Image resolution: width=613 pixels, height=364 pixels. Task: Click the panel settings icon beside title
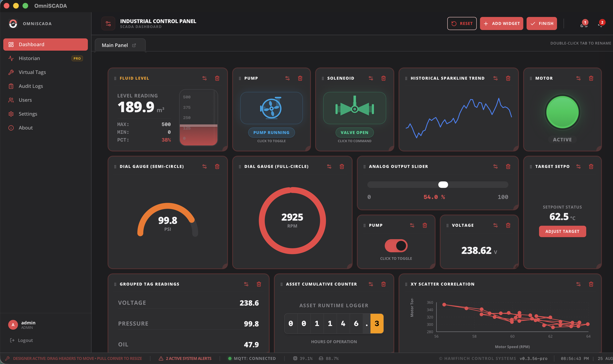(108, 24)
